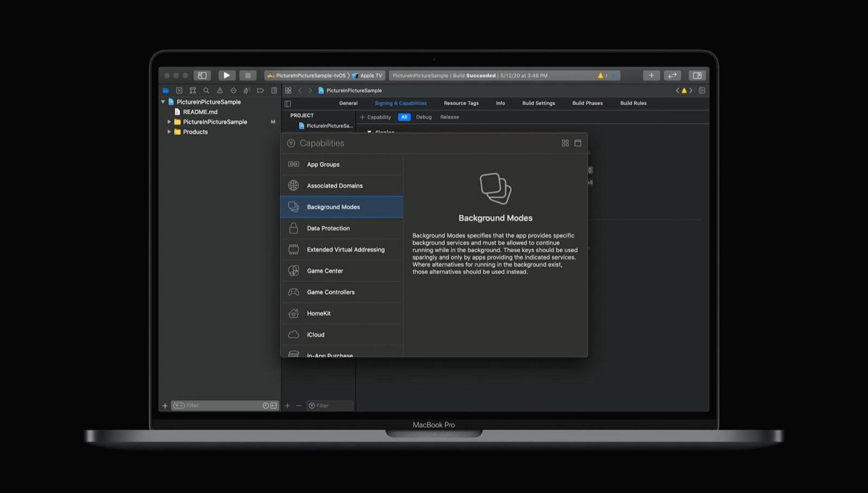The height and width of the screenshot is (493, 868).
Task: Click the + Capability button
Action: click(375, 117)
